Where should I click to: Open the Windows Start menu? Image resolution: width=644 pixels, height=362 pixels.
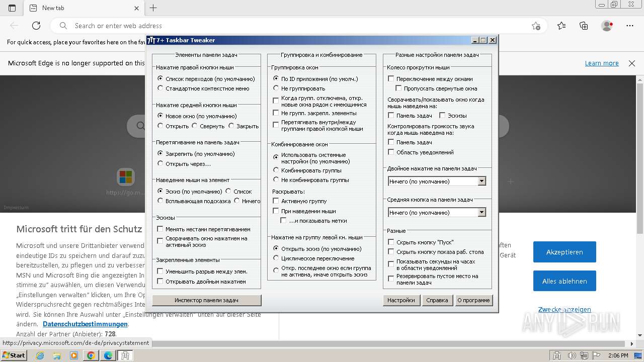[x=14, y=355]
